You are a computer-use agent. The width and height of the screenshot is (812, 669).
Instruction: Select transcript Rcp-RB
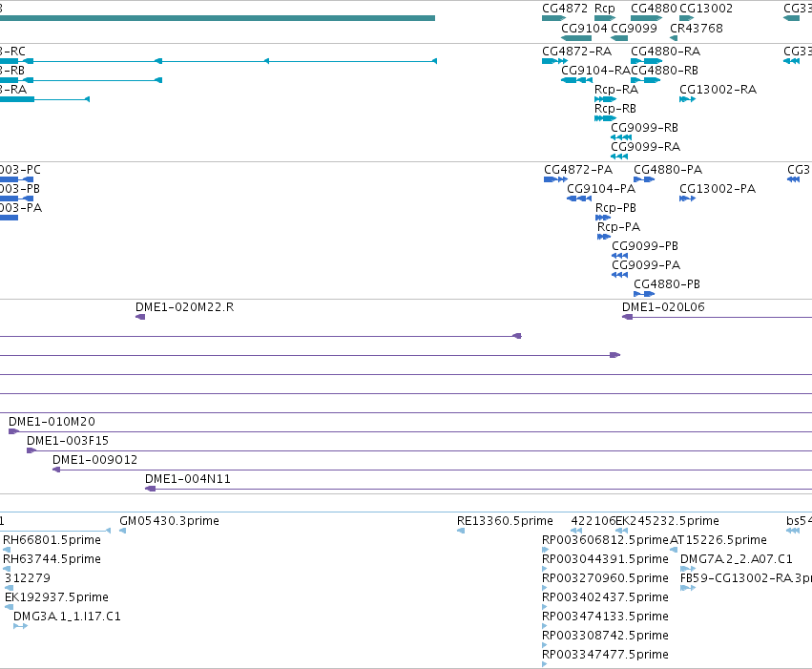point(615,108)
